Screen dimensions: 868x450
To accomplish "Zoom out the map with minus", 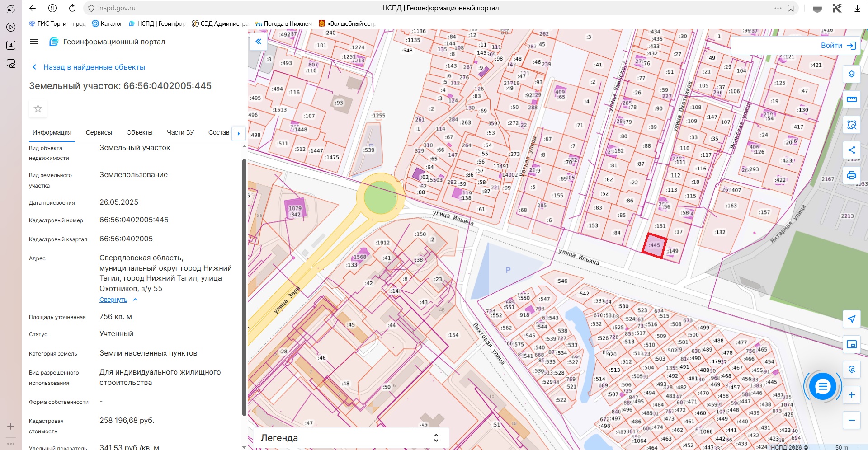I will (852, 420).
